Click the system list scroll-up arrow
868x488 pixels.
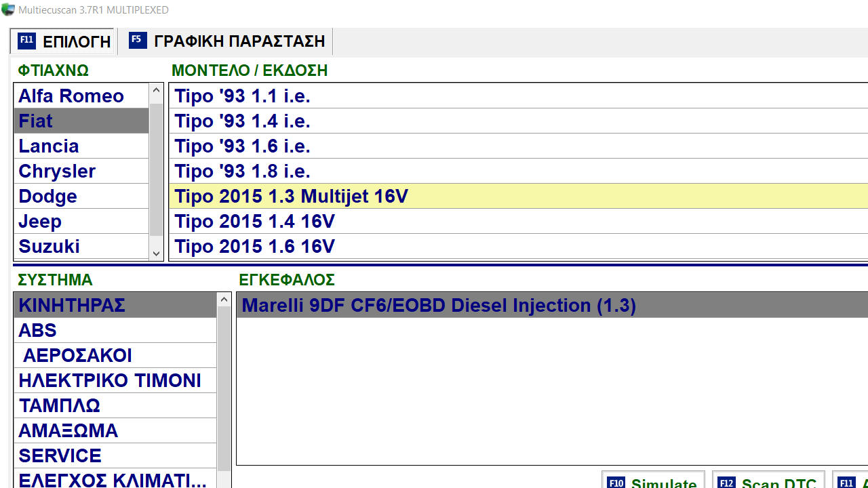pyautogui.click(x=224, y=300)
